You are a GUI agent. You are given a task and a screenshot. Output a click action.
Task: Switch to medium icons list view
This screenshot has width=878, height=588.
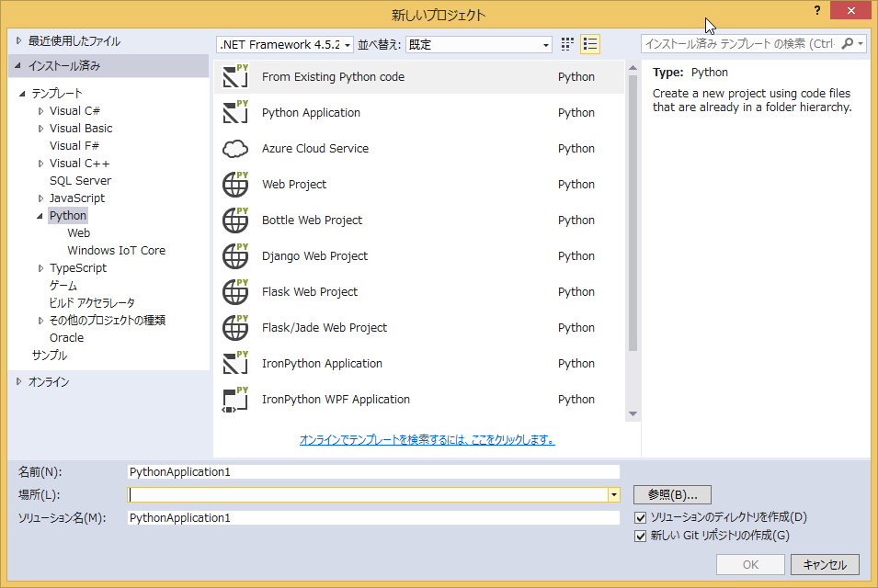pyautogui.click(x=590, y=44)
